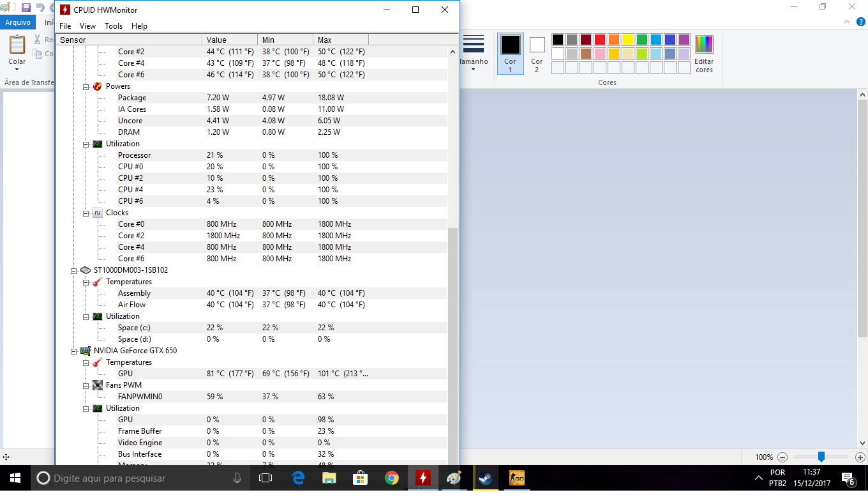The image size is (868, 504).
Task: Select Cor 2 in Paint
Action: [537, 54]
